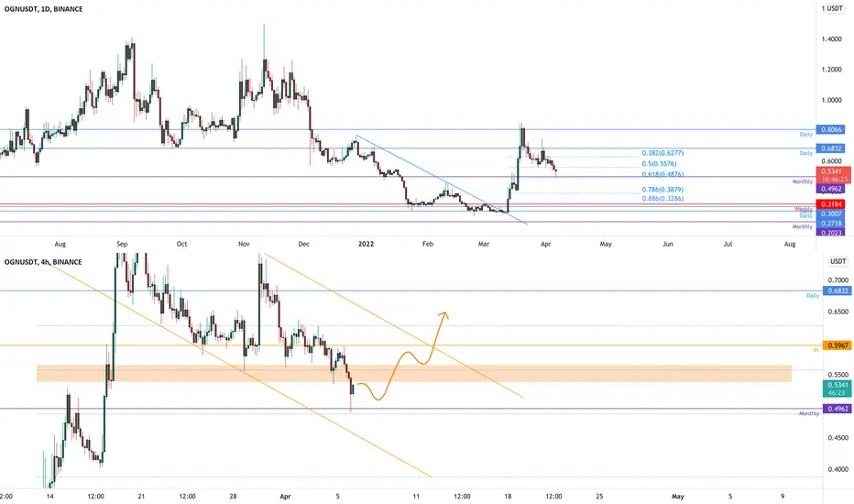The height and width of the screenshot is (504, 854).
Task: Click the 0.7000 price axis label
Action: point(838,280)
